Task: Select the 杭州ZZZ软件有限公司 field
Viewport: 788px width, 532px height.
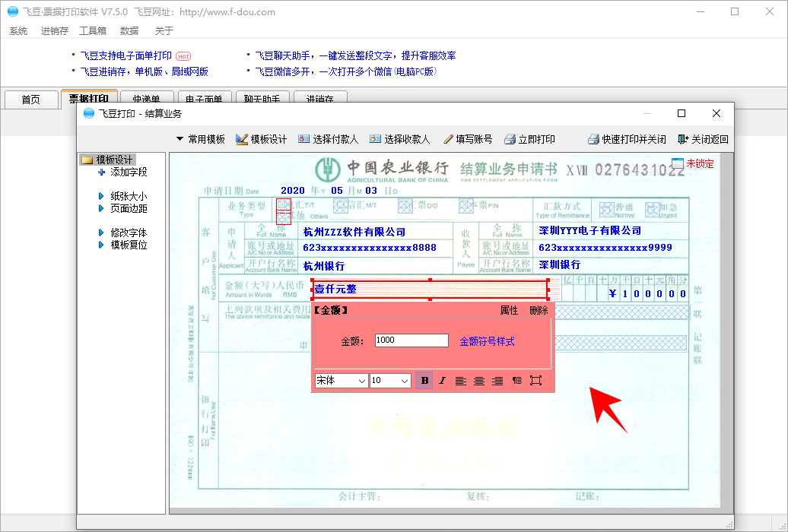Action: [354, 232]
